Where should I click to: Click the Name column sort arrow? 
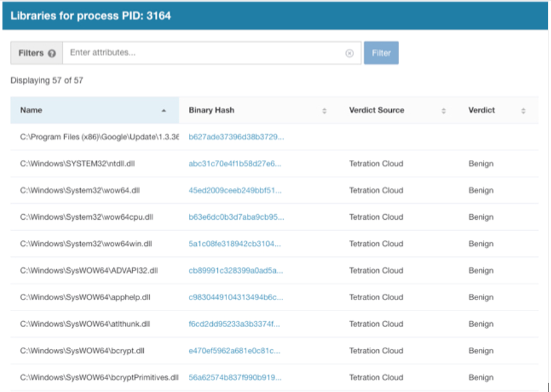point(164,111)
